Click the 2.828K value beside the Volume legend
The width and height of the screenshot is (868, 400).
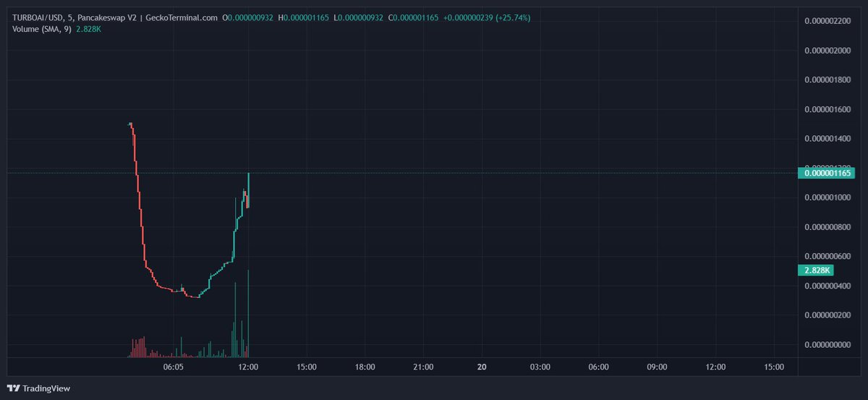tap(90, 29)
